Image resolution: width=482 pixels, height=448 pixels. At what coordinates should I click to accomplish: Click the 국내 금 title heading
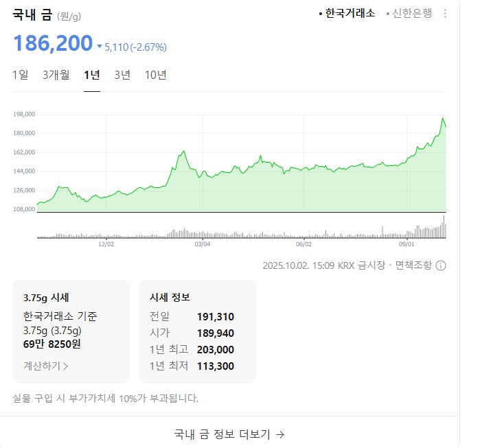click(32, 15)
